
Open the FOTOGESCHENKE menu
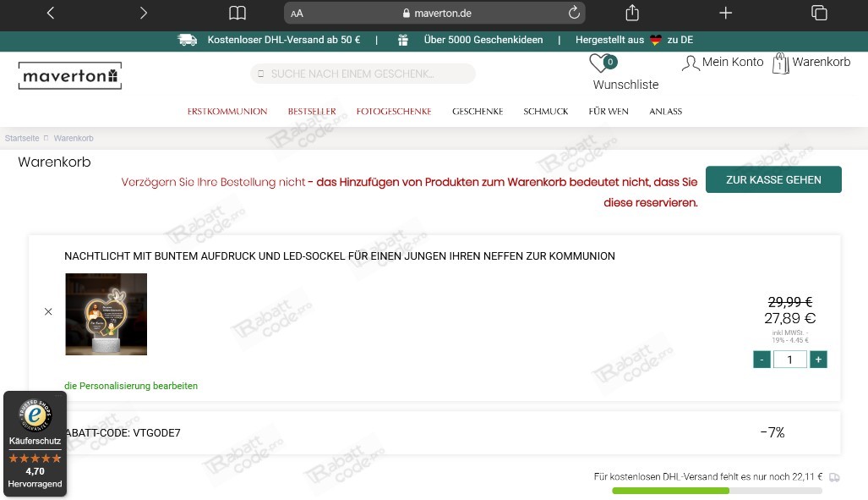click(x=394, y=112)
